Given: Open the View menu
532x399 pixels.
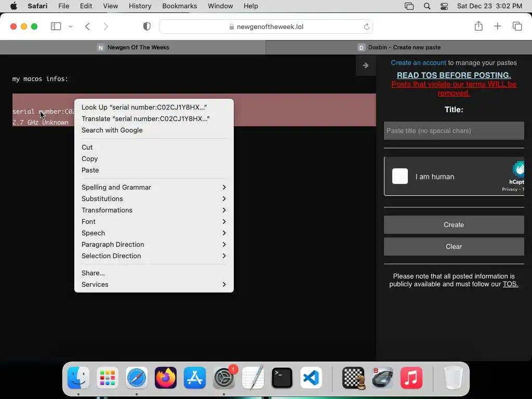Looking at the screenshot, I should point(111,6).
